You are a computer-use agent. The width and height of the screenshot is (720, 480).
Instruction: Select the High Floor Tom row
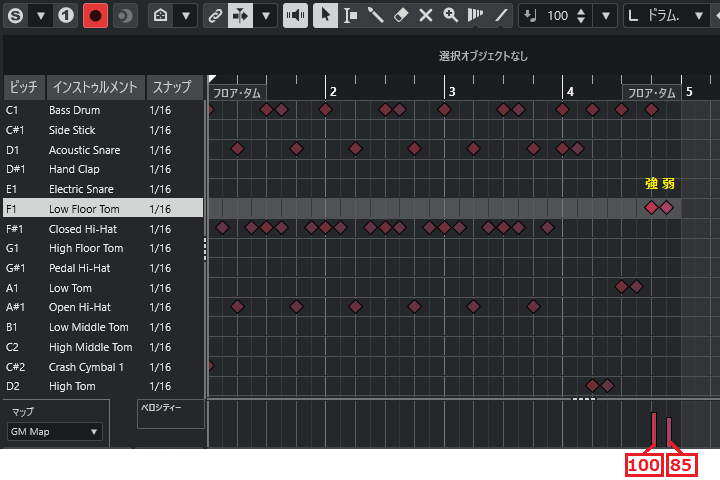point(103,248)
